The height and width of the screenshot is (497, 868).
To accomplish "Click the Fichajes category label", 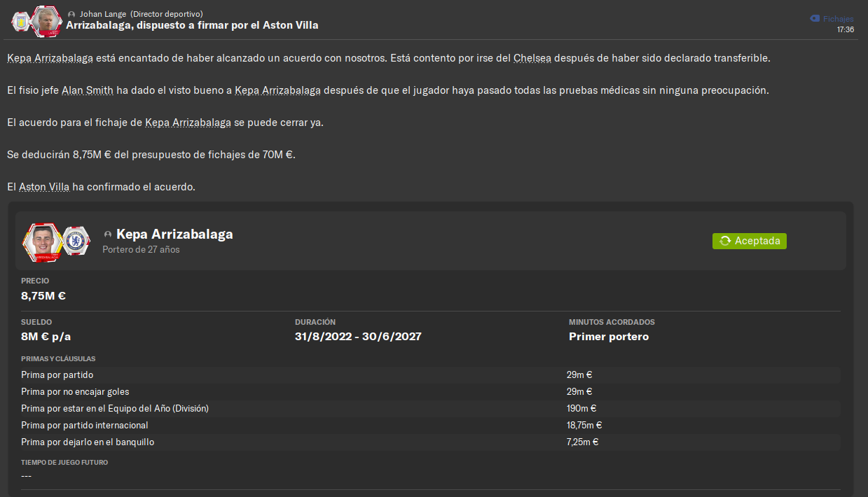I will (839, 19).
